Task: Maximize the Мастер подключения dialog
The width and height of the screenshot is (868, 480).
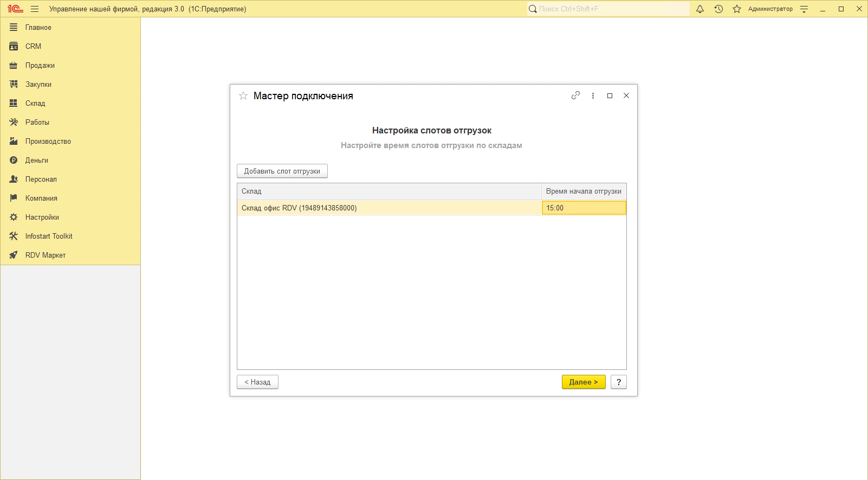Action: pos(610,95)
